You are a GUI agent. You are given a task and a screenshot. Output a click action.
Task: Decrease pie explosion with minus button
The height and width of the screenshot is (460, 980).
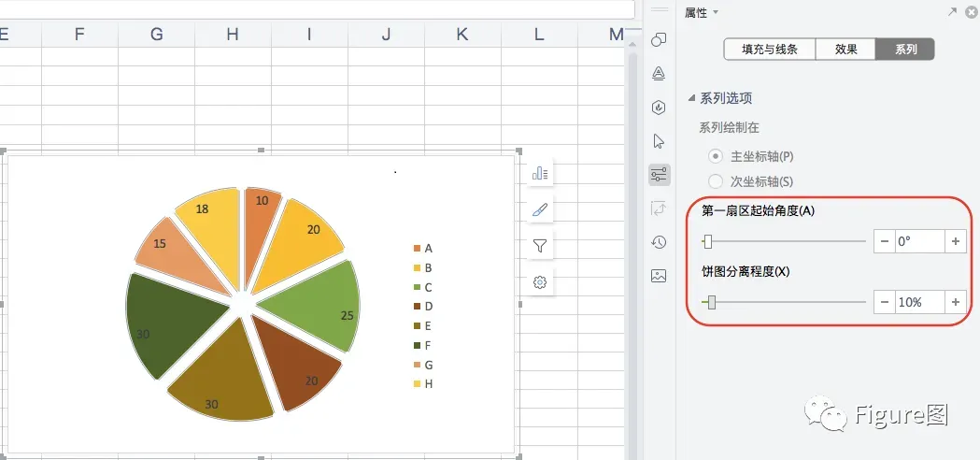click(x=885, y=302)
